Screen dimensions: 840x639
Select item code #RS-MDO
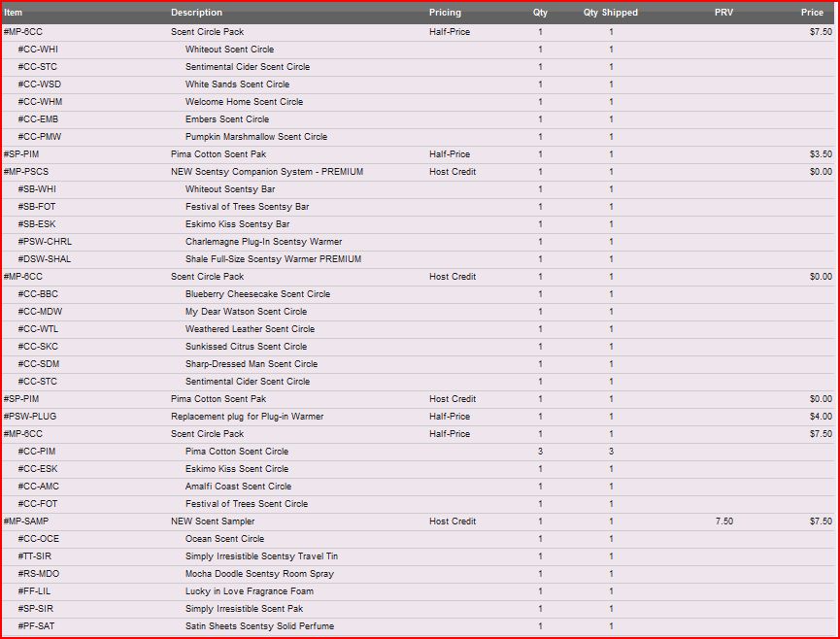coord(39,574)
